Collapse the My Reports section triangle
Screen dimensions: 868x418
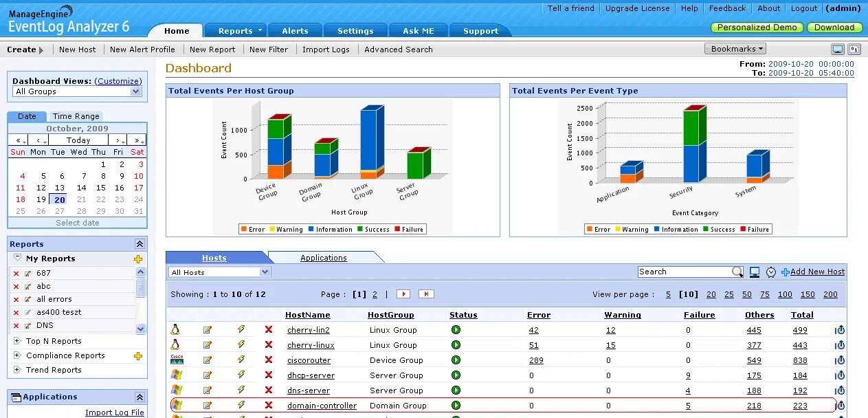pos(18,258)
